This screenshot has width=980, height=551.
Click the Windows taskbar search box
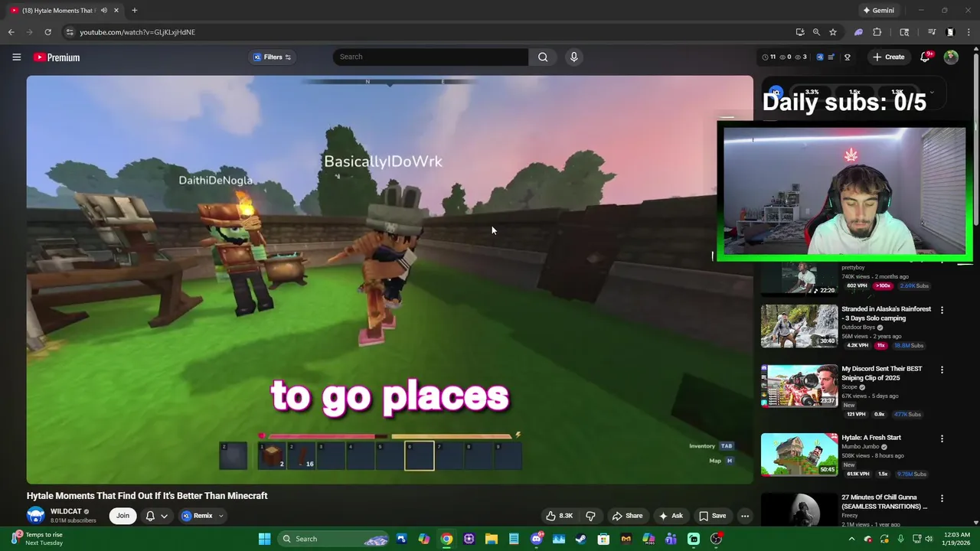coord(334,539)
